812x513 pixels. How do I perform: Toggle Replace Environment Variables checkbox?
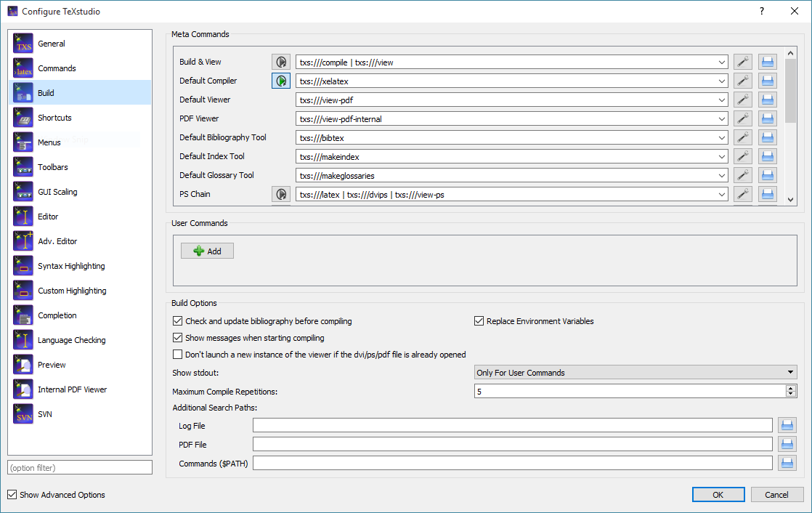pos(479,321)
